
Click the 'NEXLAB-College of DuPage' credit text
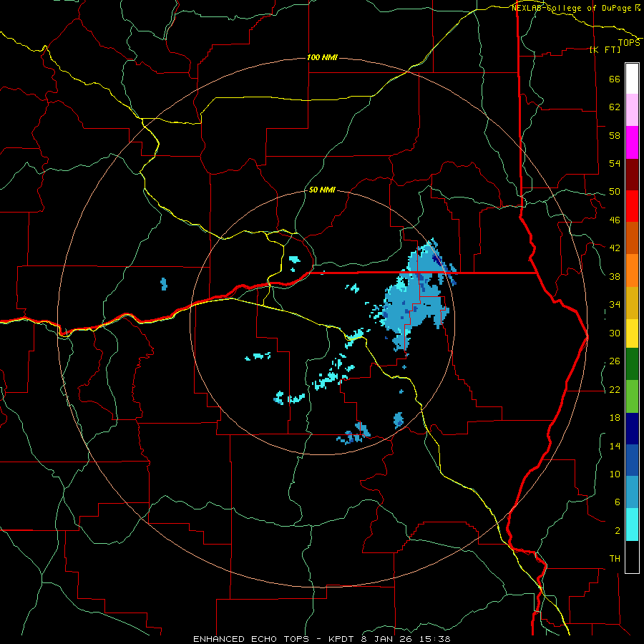click(572, 8)
